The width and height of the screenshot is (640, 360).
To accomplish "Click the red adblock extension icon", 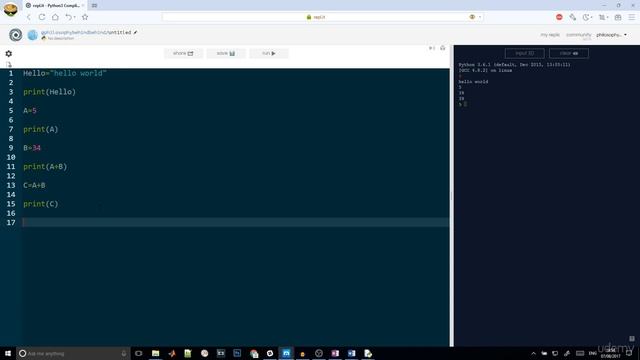I will point(559,17).
